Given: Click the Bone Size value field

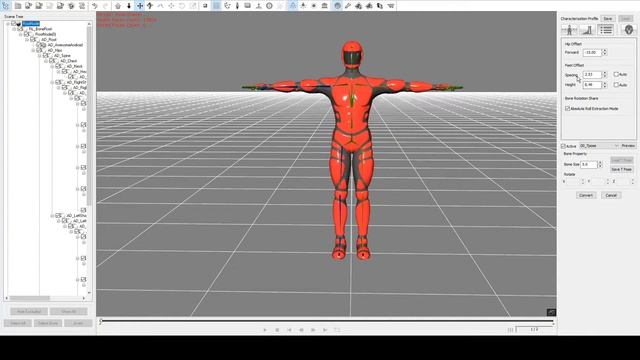Looking at the screenshot, I should pos(589,164).
